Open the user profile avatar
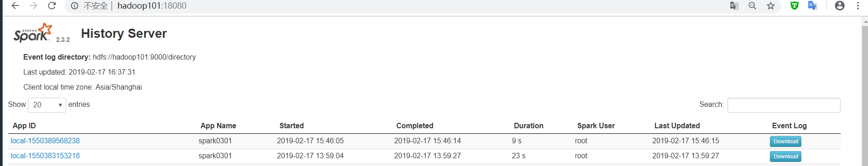 840,6
